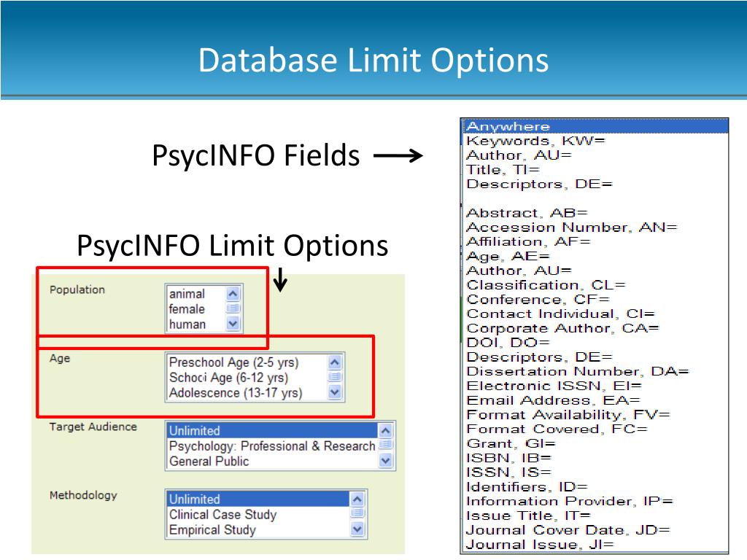Viewport: 747px width, 560px height.
Task: Select 'Empirical Study' methodology
Action: pos(212,530)
